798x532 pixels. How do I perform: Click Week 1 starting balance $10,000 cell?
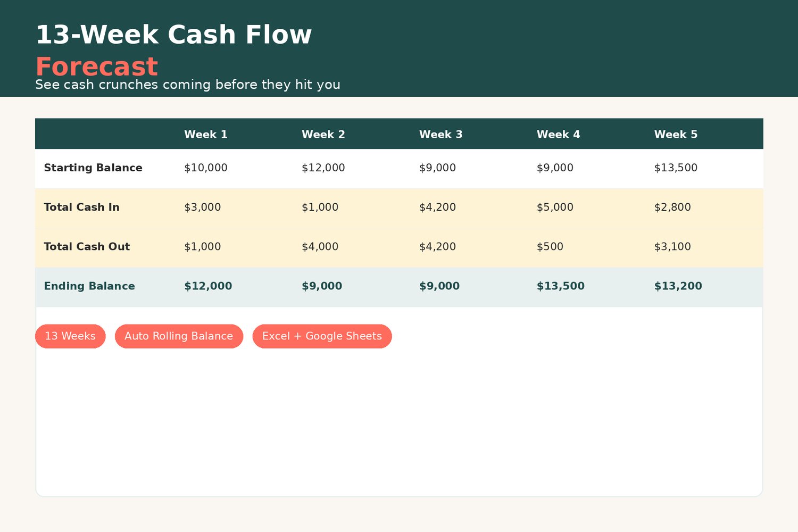206,168
